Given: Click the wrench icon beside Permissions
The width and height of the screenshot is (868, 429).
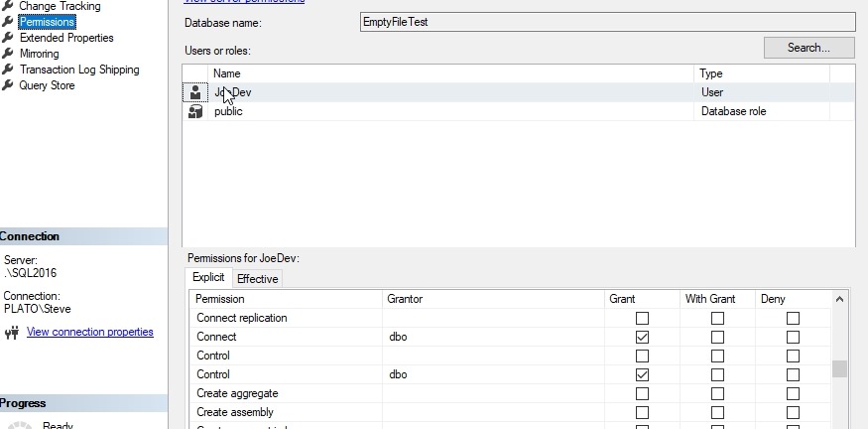Looking at the screenshot, I should (x=8, y=22).
